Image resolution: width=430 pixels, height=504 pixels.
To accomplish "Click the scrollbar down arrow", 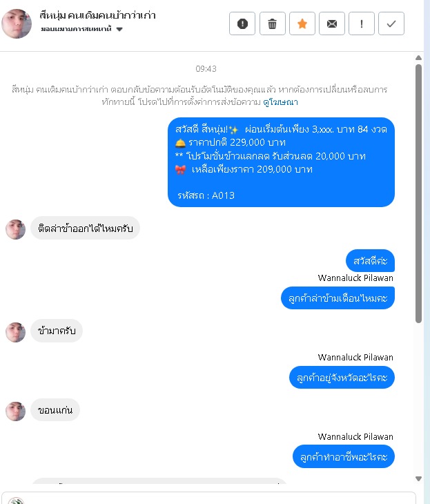I will coord(418,478).
